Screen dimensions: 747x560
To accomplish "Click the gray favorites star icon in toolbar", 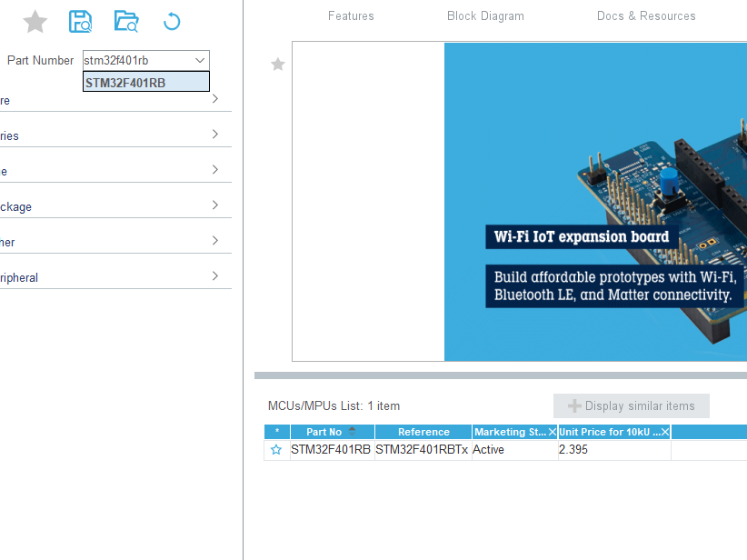I will [35, 22].
